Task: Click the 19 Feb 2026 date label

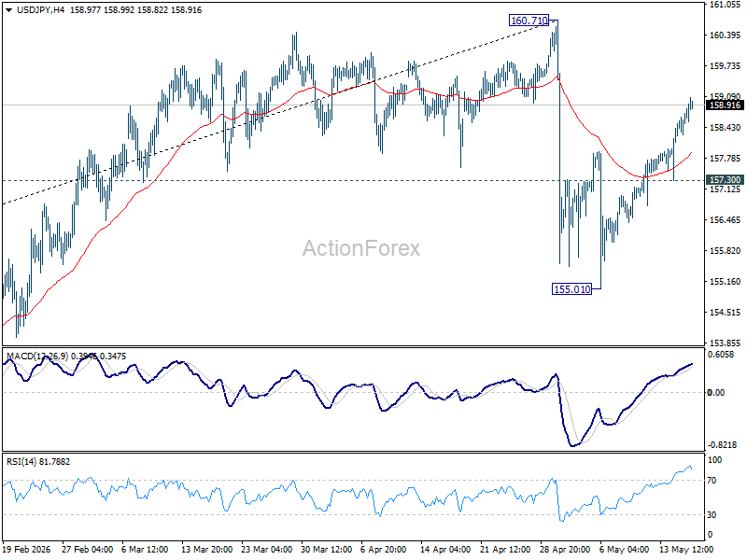Action: pyautogui.click(x=27, y=549)
